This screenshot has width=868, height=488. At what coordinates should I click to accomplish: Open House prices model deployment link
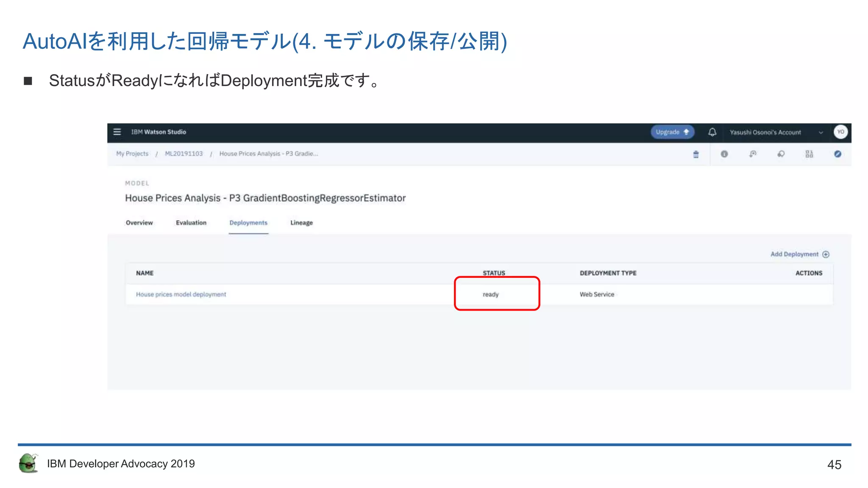[x=181, y=294]
